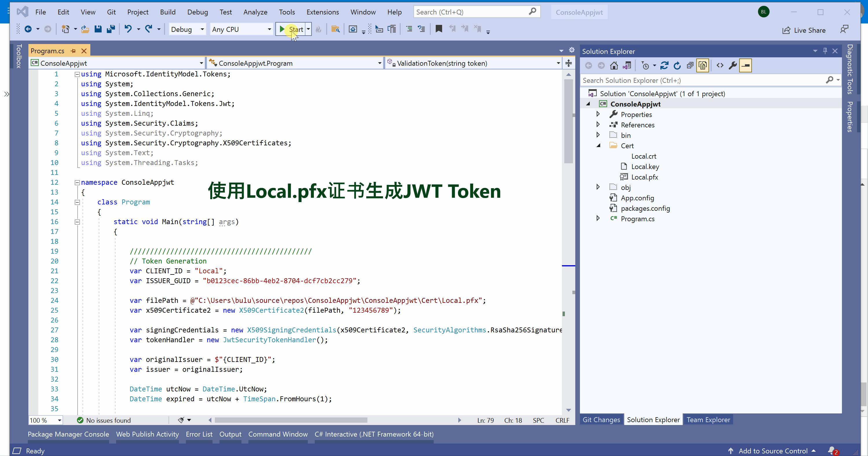This screenshot has width=868, height=456.
Task: Open the ValidationToken member dropdown
Action: coord(473,63)
